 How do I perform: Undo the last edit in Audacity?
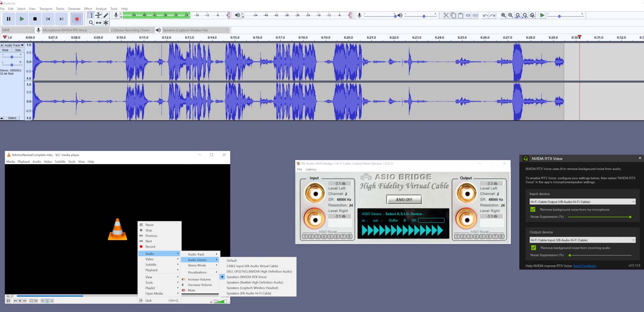(x=485, y=15)
